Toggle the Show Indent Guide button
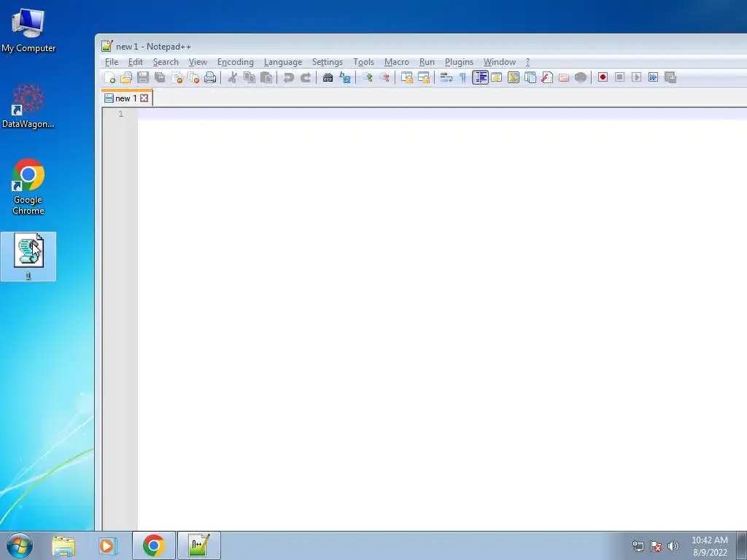This screenshot has height=560, width=747. click(x=480, y=77)
